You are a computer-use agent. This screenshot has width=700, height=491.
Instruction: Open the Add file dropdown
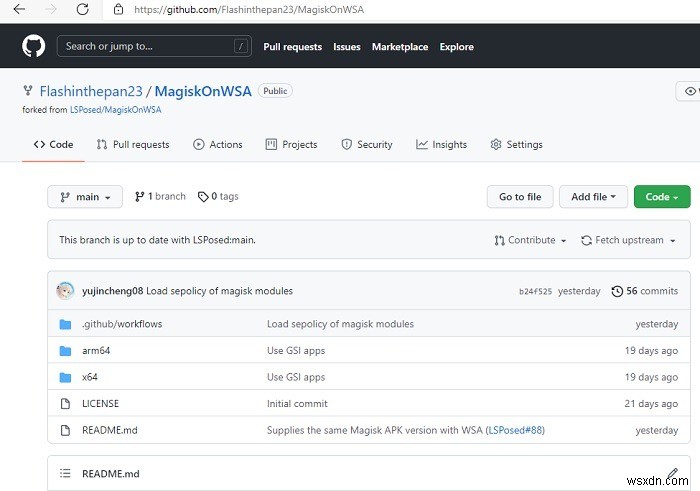pyautogui.click(x=593, y=197)
